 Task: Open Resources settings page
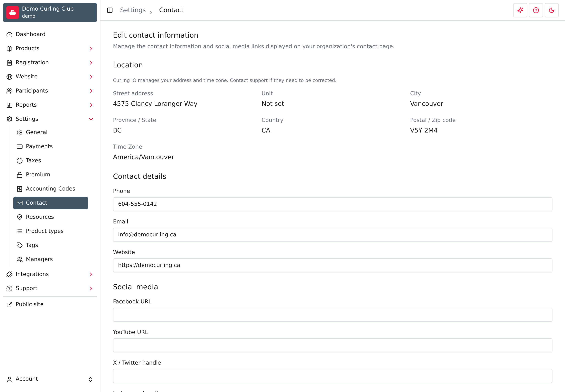point(50,217)
